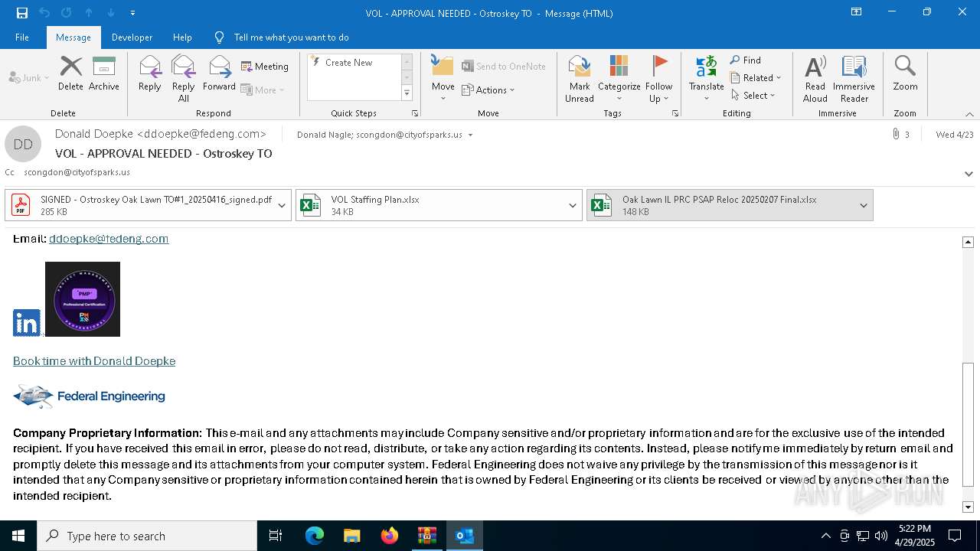Open Ribbon Display Options button

[x=856, y=12]
